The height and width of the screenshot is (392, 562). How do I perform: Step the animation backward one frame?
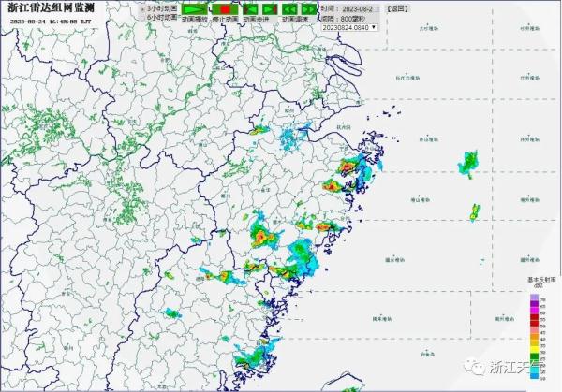(x=250, y=9)
